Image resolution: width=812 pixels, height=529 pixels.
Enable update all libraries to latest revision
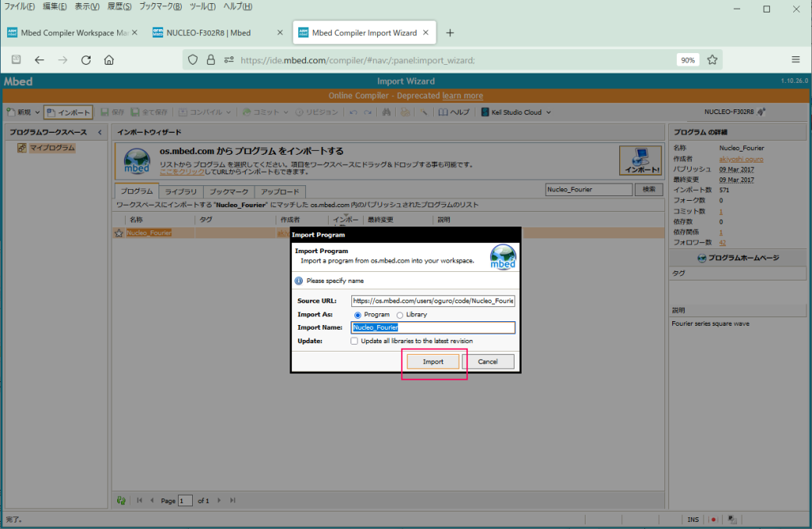point(354,341)
